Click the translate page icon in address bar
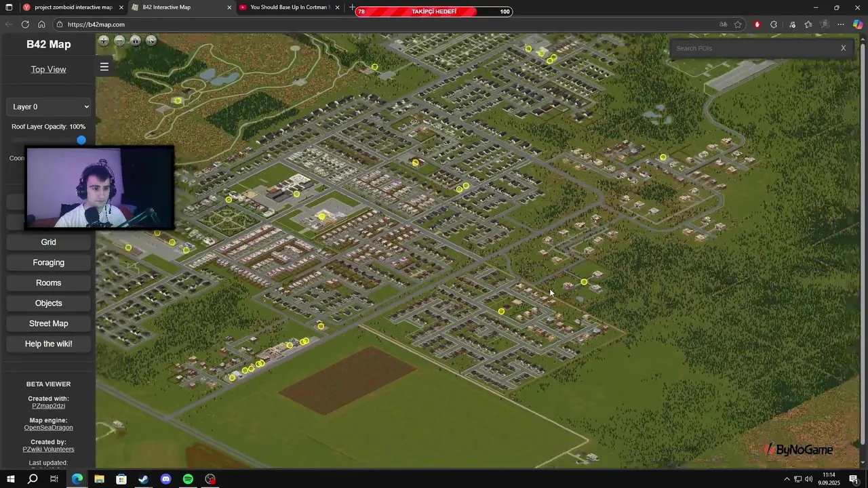The width and height of the screenshot is (868, 488). 723,24
